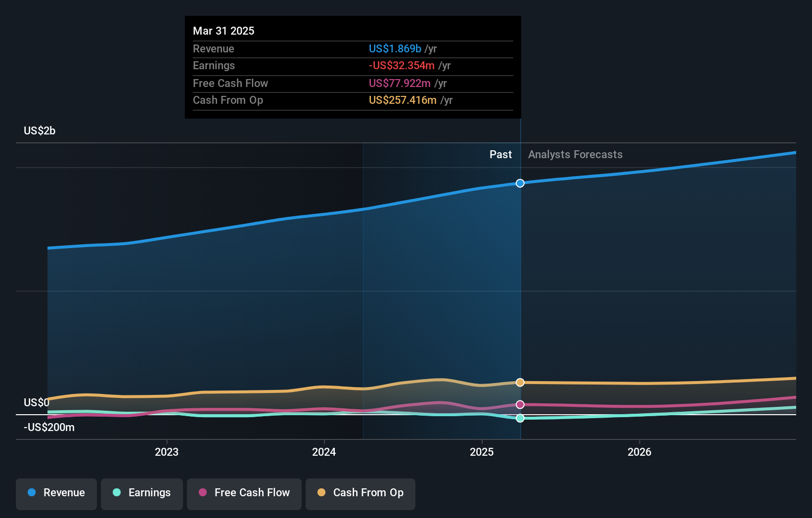
Task: Click the -US$32.354m earnings value in tooltip
Action: pyautogui.click(x=402, y=66)
